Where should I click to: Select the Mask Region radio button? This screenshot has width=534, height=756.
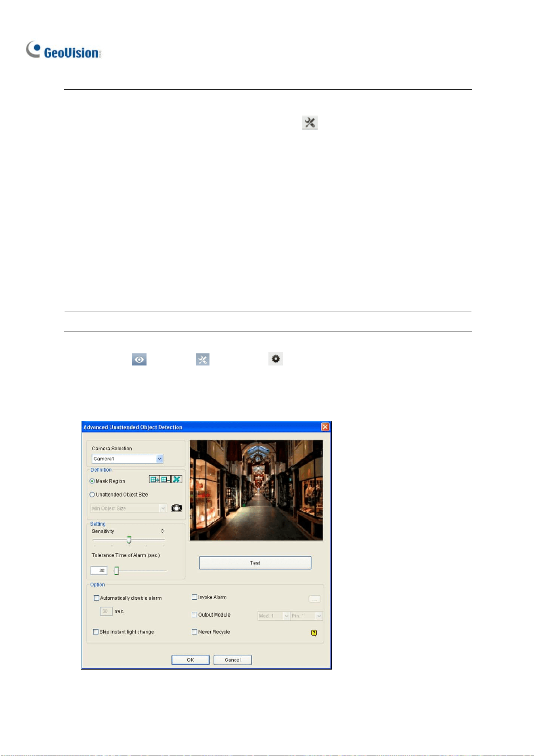(92, 481)
